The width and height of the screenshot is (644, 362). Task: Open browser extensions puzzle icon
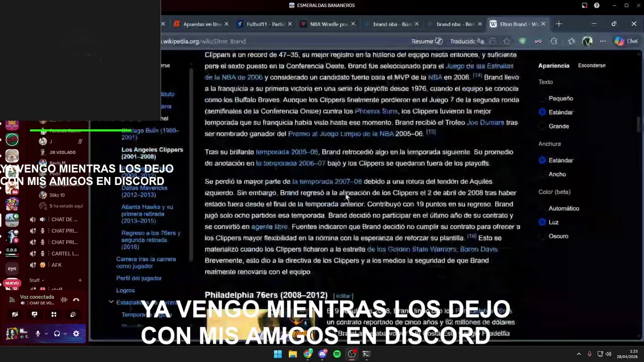tap(554, 41)
